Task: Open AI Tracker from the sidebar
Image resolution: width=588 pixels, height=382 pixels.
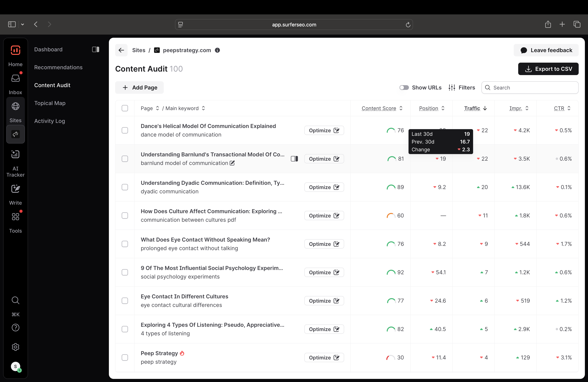Action: tap(15, 155)
